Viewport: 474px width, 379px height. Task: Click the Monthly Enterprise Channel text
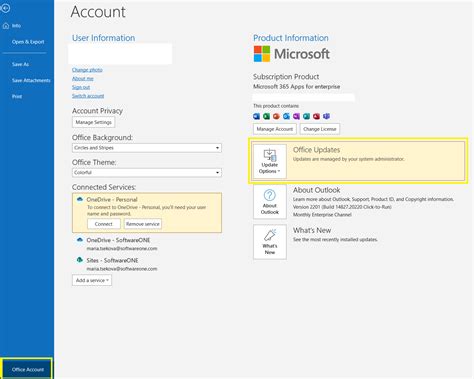tap(322, 215)
